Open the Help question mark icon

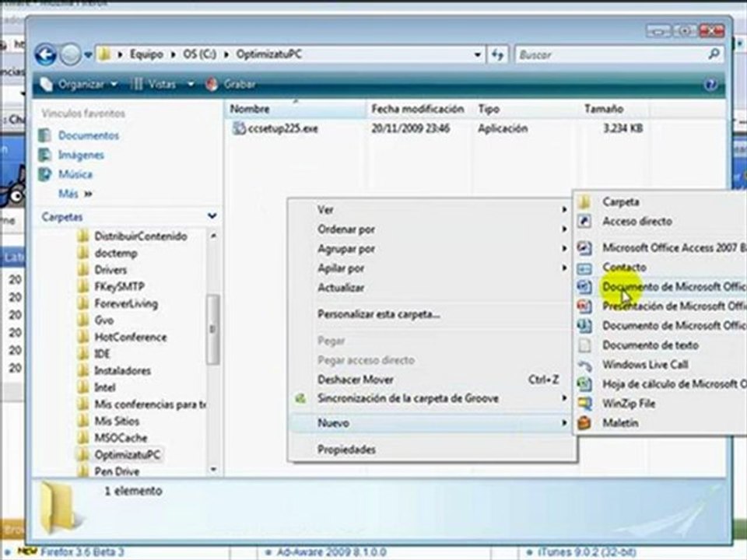click(x=710, y=85)
